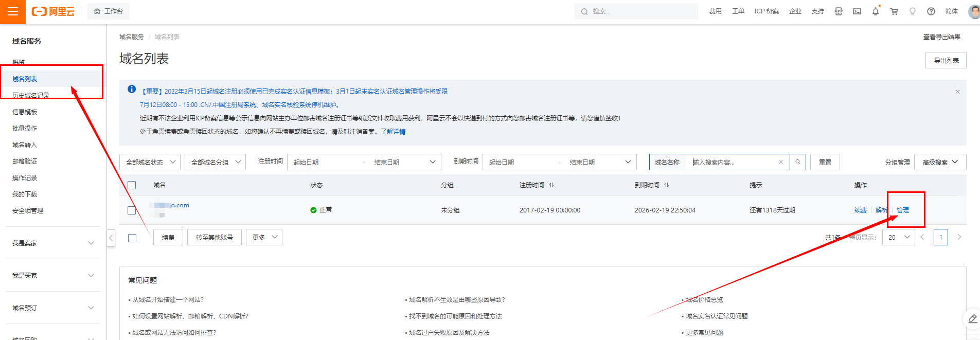Expand 我是买家 section
The image size is (980, 340).
[x=53, y=275]
